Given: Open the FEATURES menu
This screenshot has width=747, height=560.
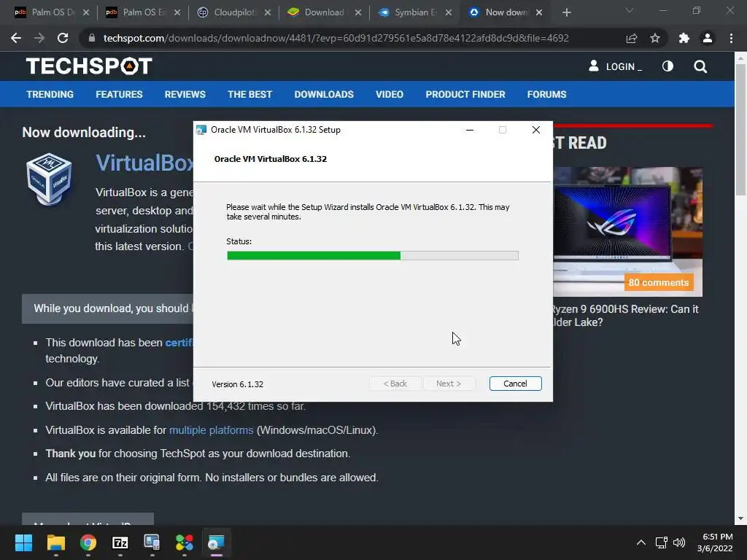Looking at the screenshot, I should point(119,94).
